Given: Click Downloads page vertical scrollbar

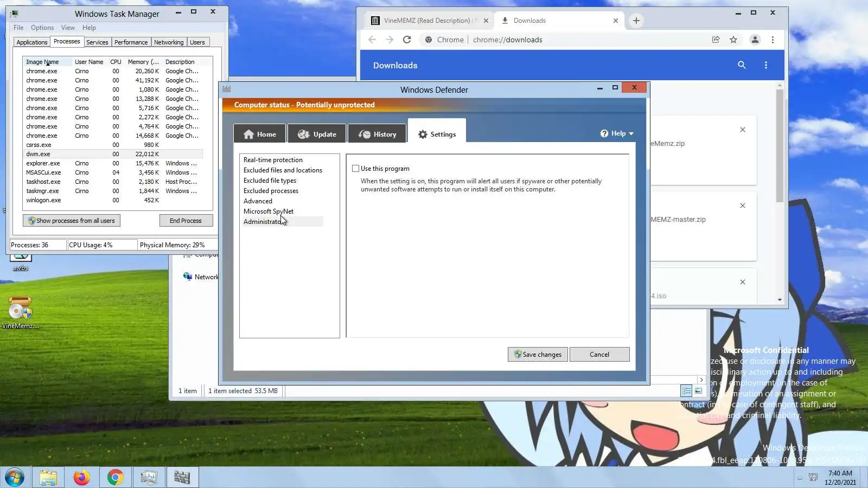Looking at the screenshot, I should [x=780, y=146].
